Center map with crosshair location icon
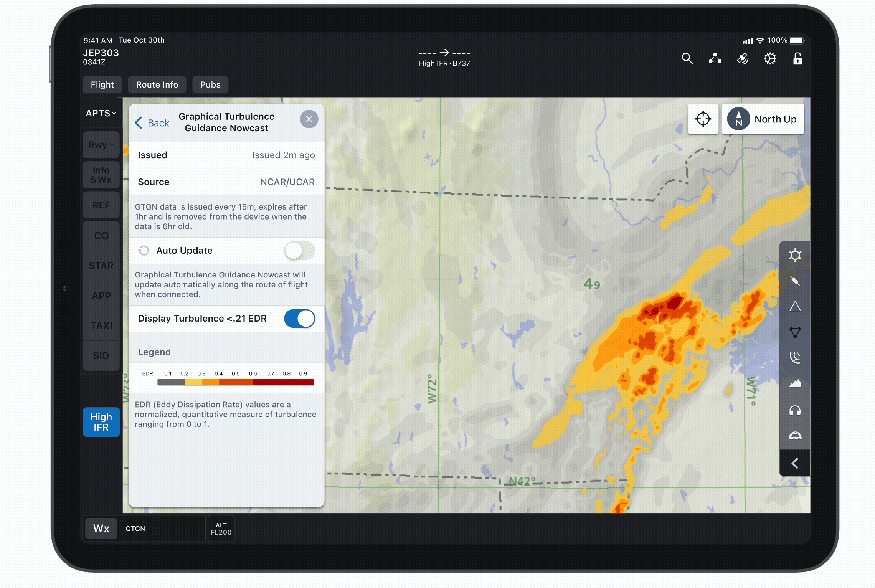 click(x=703, y=119)
